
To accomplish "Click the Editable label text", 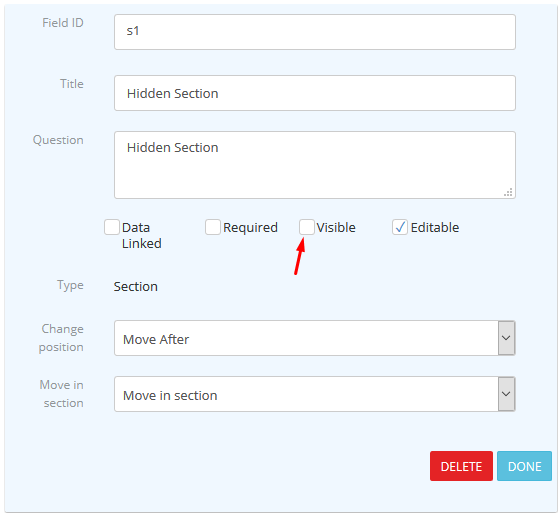I will (435, 227).
